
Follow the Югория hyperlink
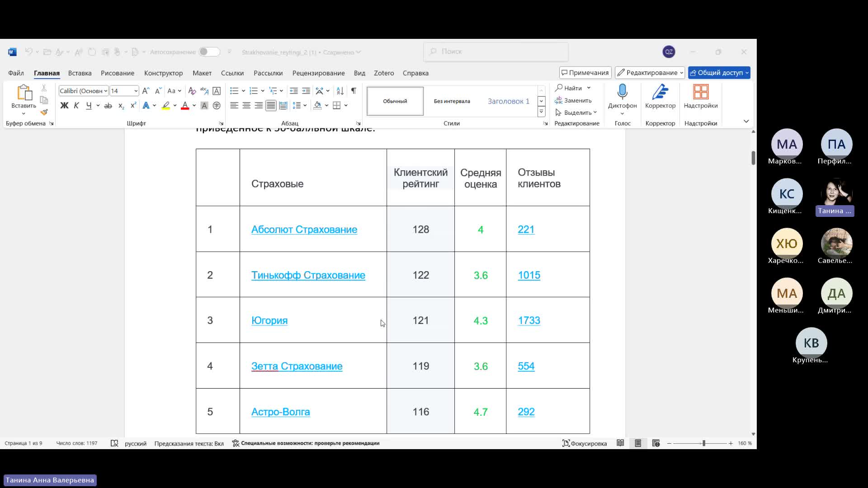pos(269,320)
